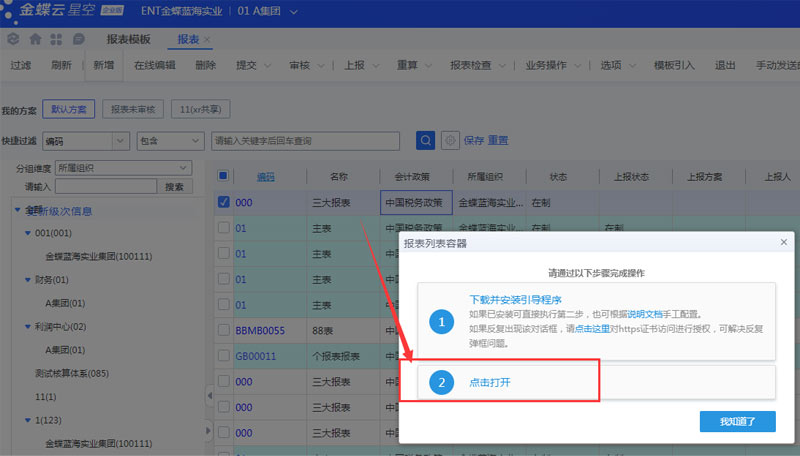
Task: Switch to the 报表模板 tab
Action: [128, 39]
